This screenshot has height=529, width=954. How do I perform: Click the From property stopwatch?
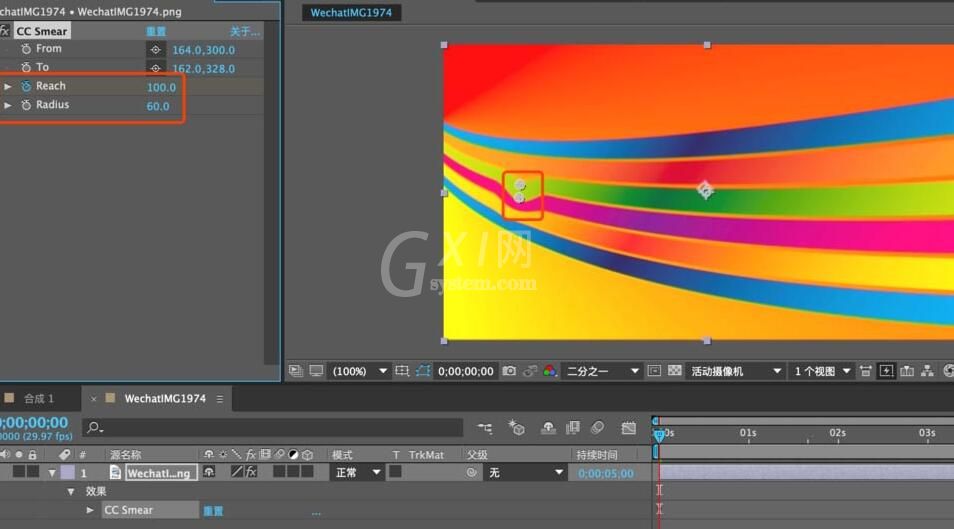click(x=26, y=49)
